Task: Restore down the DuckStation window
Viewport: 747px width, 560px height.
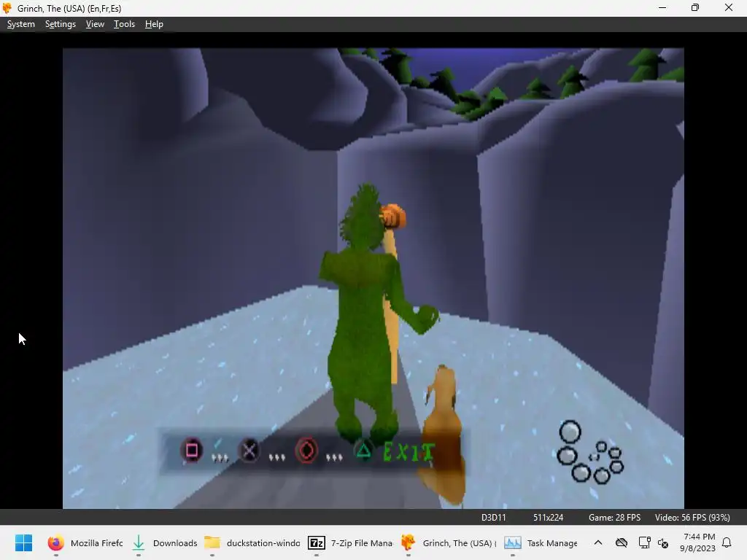Action: tap(695, 8)
